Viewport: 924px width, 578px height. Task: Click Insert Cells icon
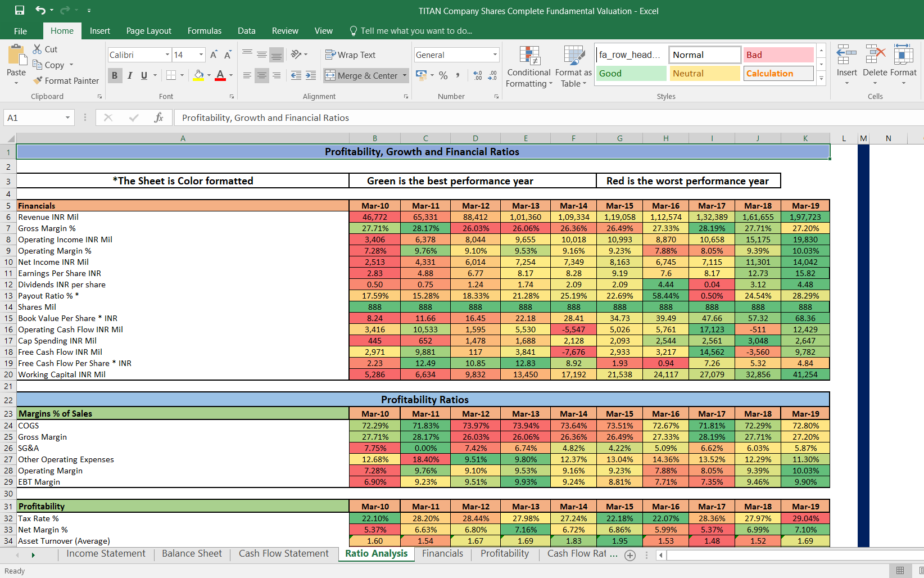click(846, 55)
